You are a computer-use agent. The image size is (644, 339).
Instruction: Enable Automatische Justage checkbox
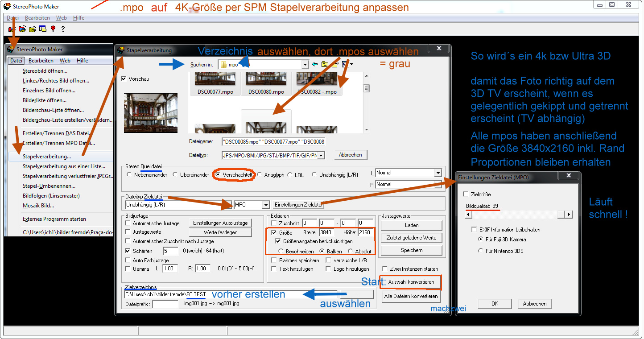(x=128, y=223)
